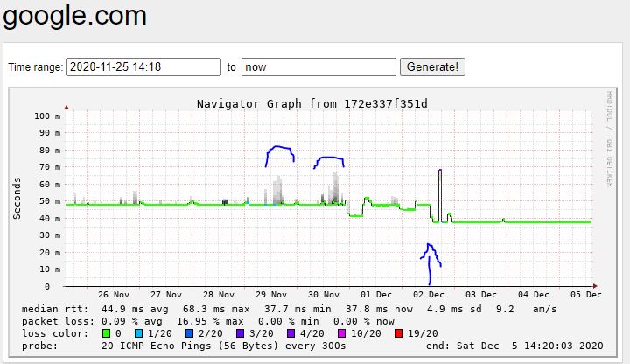Click the 01 Dec date label
The image size is (630, 364).
click(377, 295)
